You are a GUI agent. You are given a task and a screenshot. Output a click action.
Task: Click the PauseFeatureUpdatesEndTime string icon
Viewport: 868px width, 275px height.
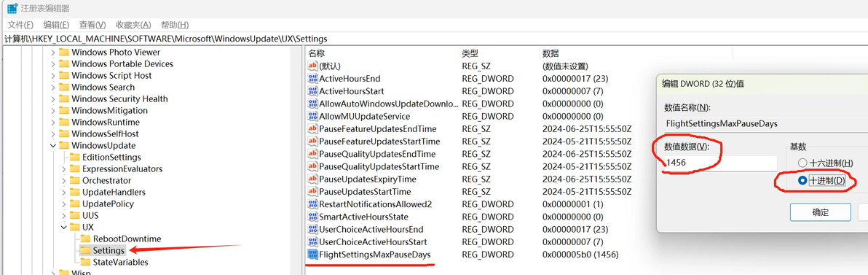click(313, 128)
